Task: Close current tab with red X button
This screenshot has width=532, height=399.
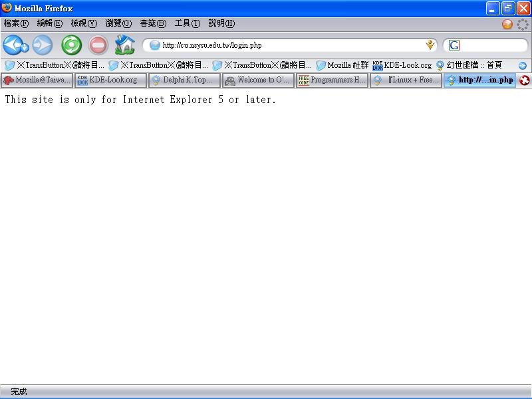Action: (524, 80)
